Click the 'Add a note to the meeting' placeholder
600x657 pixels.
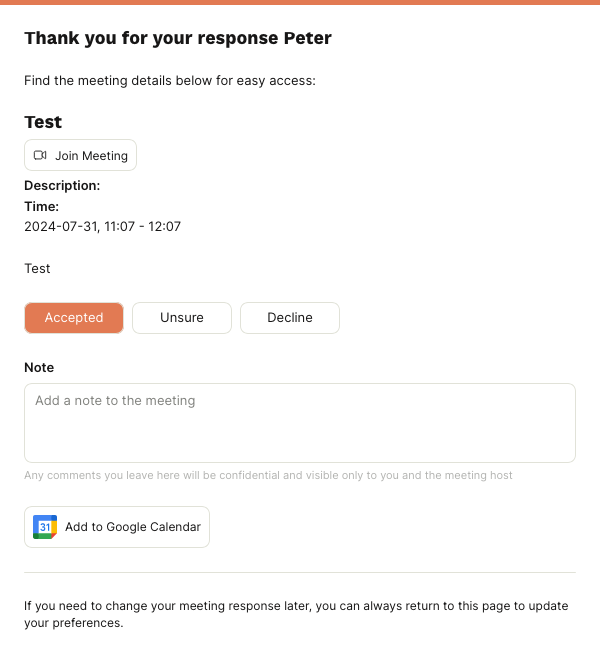115,401
